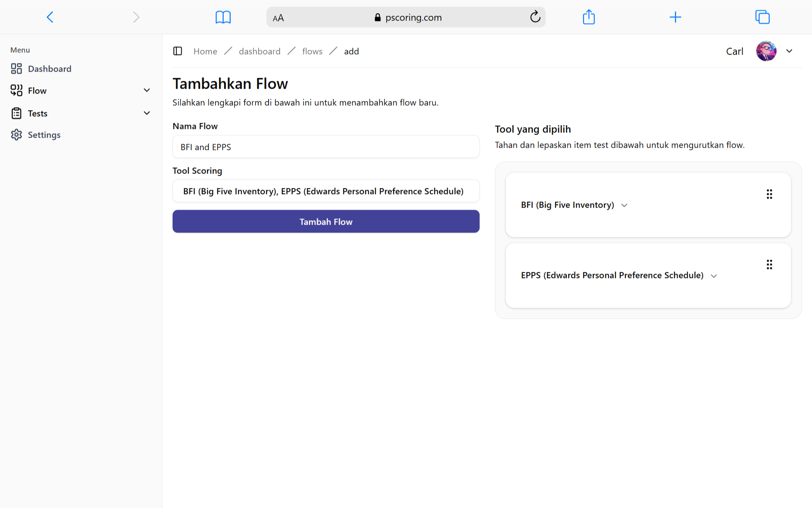Image resolution: width=812 pixels, height=508 pixels.
Task: Expand the EPPS card details chevron
Action: [x=714, y=275]
